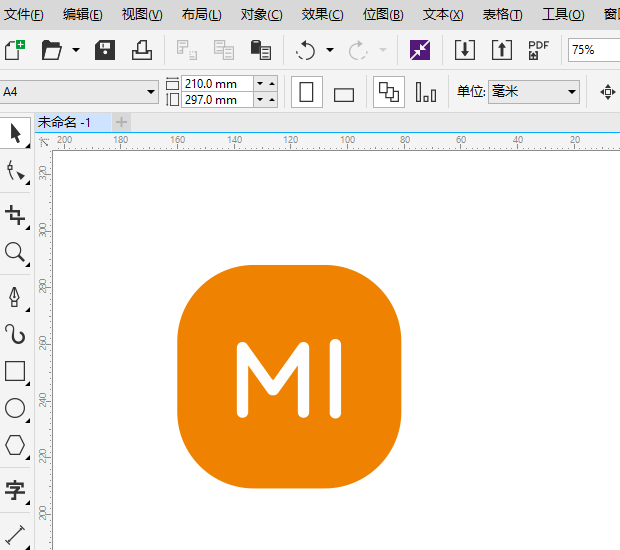Open the undo history dropdown arrow
Viewport: 620px width, 550px height.
point(330,50)
